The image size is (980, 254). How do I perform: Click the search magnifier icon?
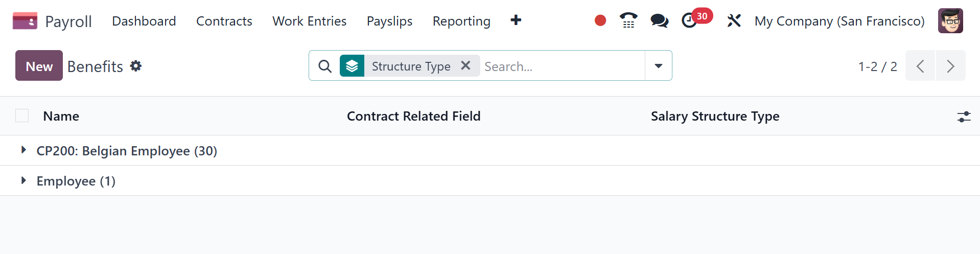325,66
